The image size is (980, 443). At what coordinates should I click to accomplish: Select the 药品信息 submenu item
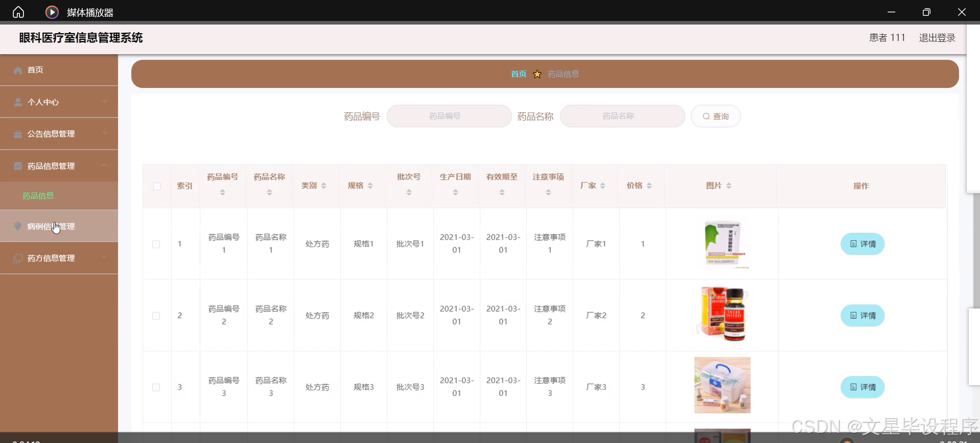click(x=59, y=196)
